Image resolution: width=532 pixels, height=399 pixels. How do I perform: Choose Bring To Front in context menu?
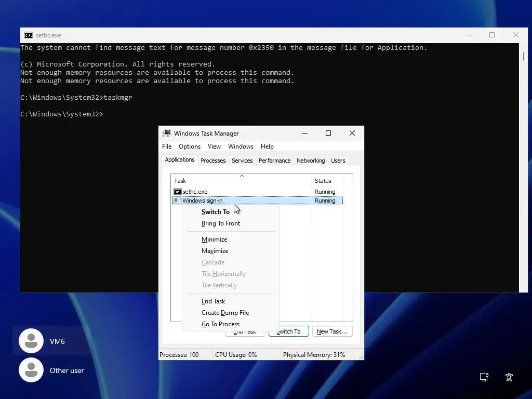coord(231,223)
